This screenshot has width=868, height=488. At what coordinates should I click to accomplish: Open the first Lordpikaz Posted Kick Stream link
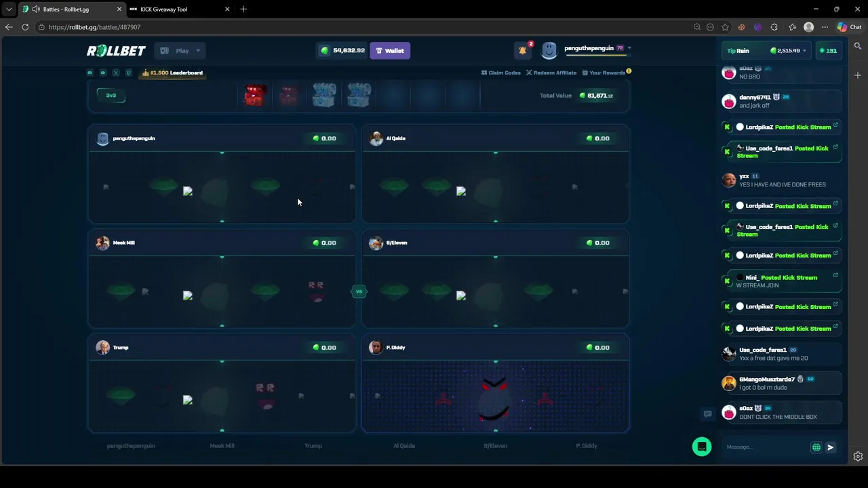(782, 127)
